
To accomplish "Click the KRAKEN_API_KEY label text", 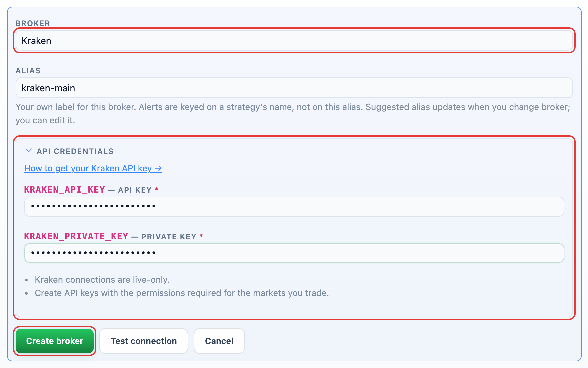I will coord(65,190).
